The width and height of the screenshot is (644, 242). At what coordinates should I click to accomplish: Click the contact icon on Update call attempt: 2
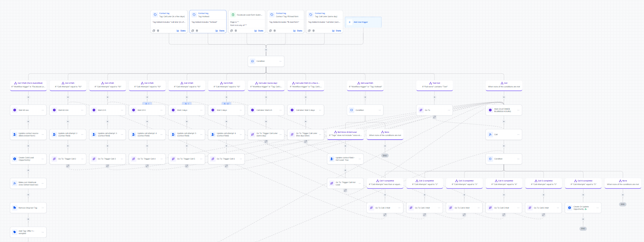pos(55,134)
